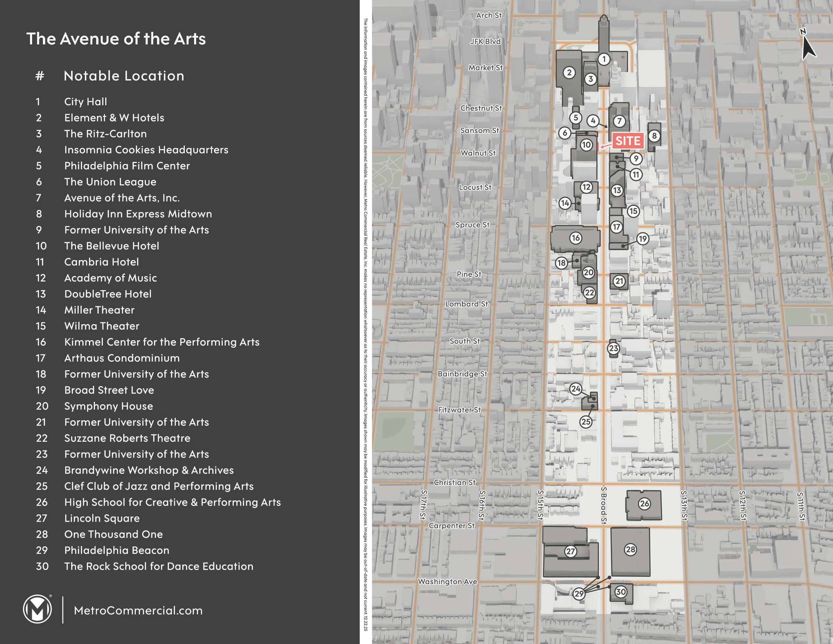Viewport: 833px width, 644px height.
Task: Click 'High School for Creative & Performing Arts'
Action: pos(173,502)
